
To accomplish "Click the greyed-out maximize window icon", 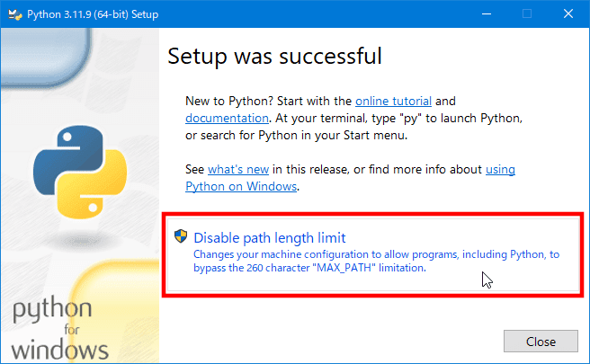I will [x=527, y=13].
